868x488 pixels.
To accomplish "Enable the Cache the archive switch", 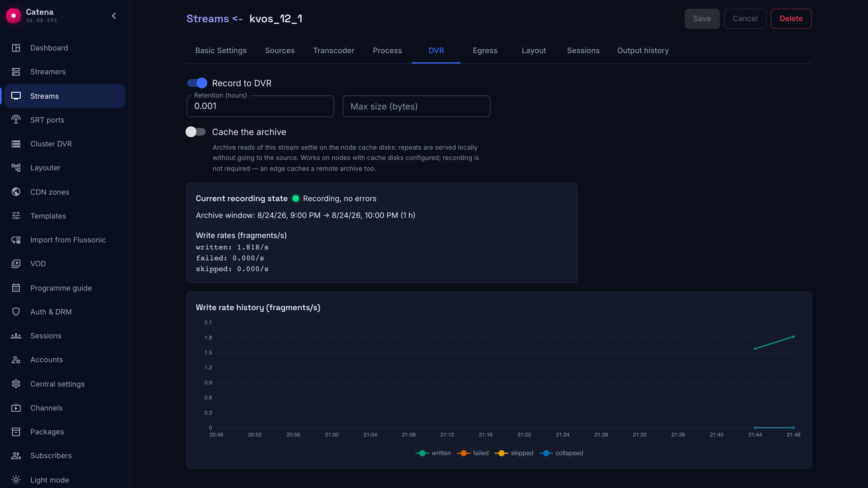I will tap(196, 132).
